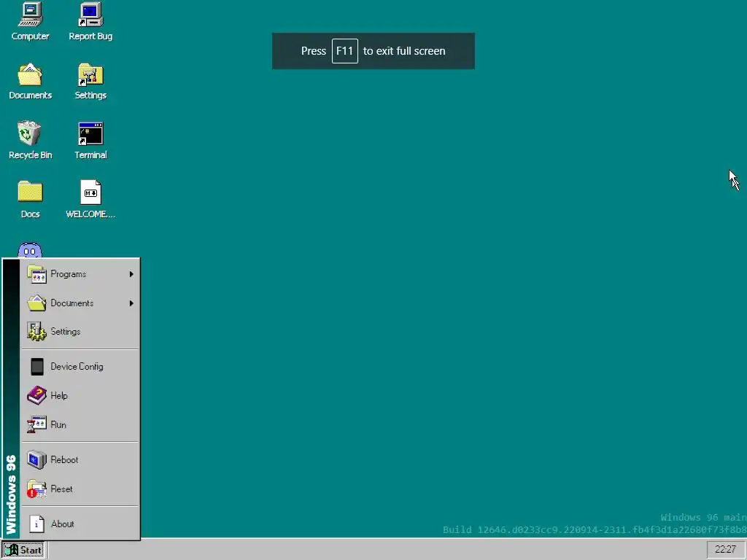Image resolution: width=747 pixels, height=560 pixels.
Task: Select Run in the Start menu
Action: tap(80, 424)
